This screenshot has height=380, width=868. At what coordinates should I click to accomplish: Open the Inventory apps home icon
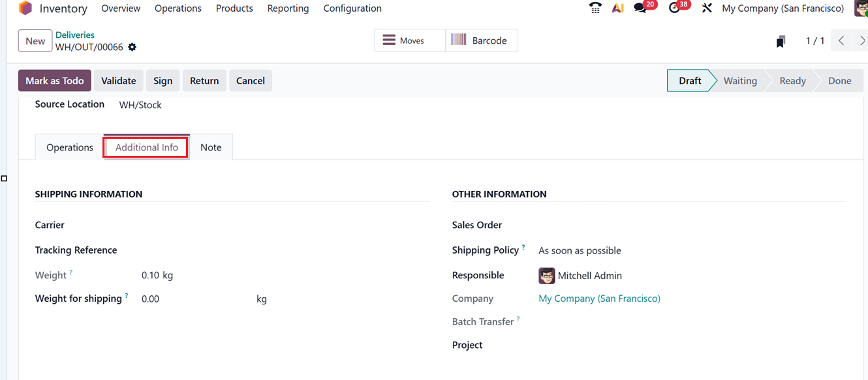[25, 8]
